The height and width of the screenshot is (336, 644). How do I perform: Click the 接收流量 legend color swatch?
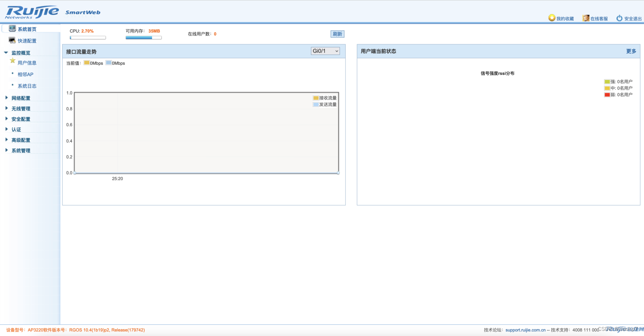click(x=316, y=98)
